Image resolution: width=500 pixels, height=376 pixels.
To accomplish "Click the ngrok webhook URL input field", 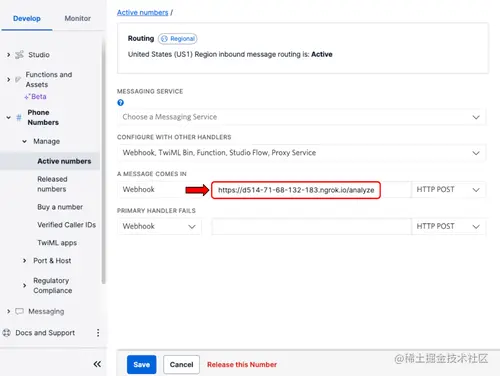I will (296, 190).
